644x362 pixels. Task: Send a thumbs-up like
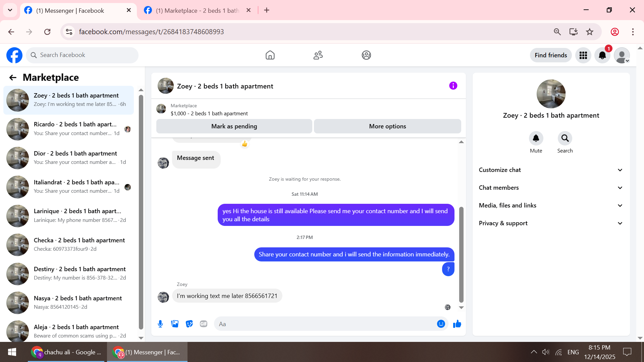pos(457,324)
